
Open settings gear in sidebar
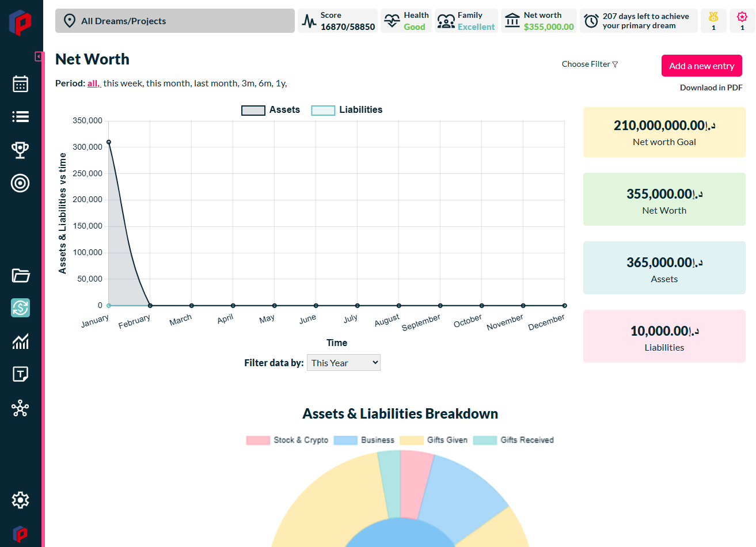[20, 500]
